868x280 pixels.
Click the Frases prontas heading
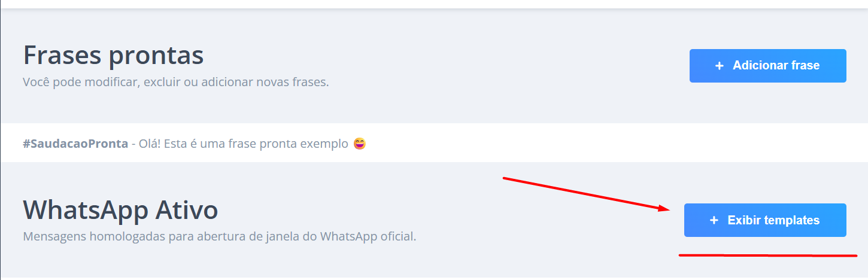pos(113,56)
